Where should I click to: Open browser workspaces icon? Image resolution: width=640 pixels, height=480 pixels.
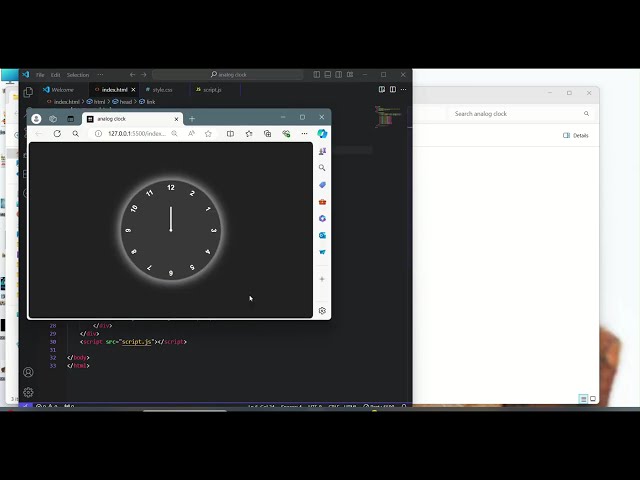pos(53,119)
